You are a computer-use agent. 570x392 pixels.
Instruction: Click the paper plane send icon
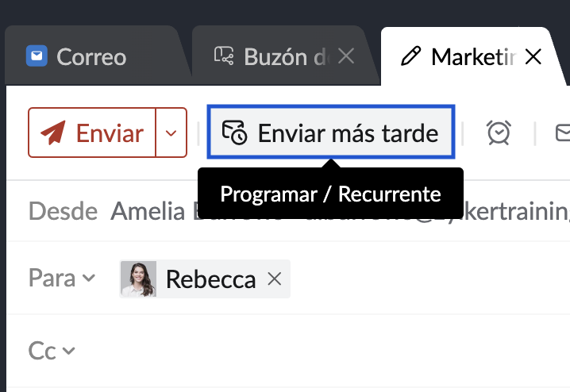coord(52,133)
